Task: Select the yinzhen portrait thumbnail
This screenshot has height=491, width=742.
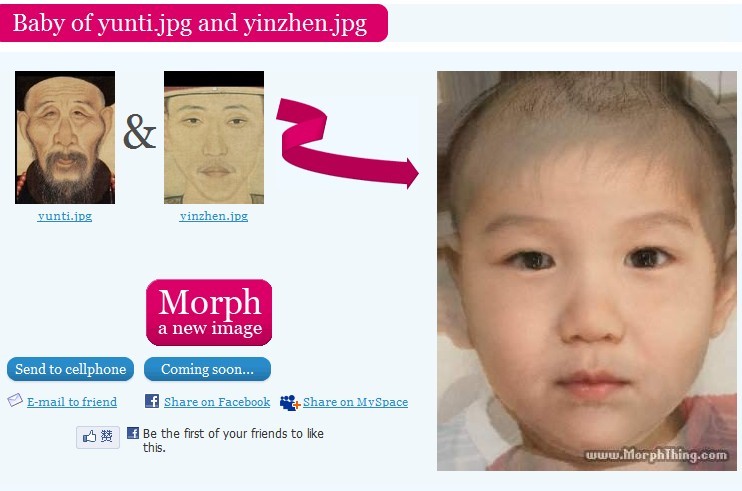Action: click(x=214, y=138)
